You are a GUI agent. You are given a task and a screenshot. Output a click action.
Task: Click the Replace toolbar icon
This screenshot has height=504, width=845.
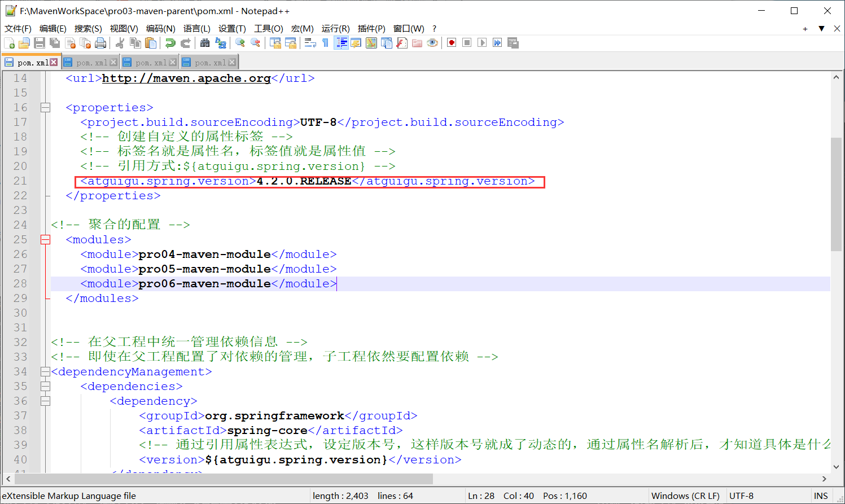tap(221, 43)
